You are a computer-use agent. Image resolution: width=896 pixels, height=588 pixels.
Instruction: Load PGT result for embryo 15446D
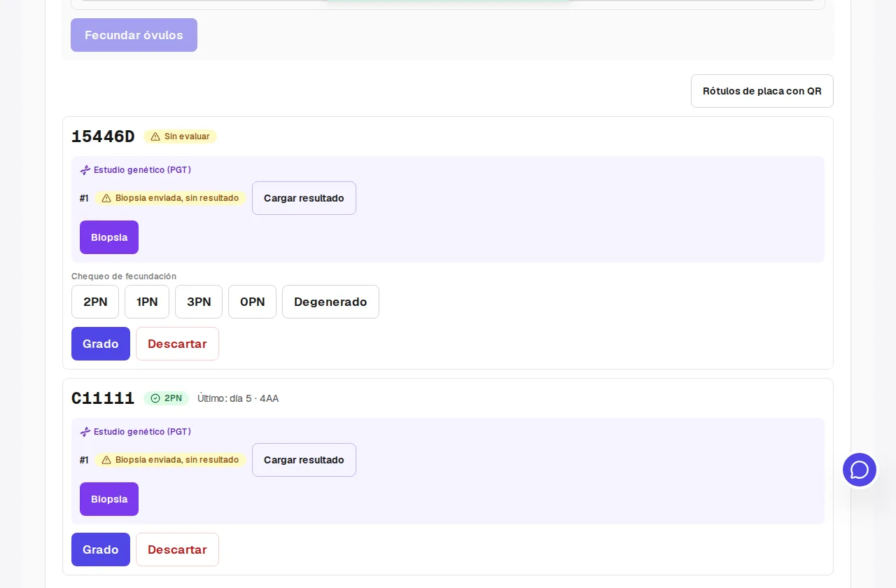[x=304, y=198]
